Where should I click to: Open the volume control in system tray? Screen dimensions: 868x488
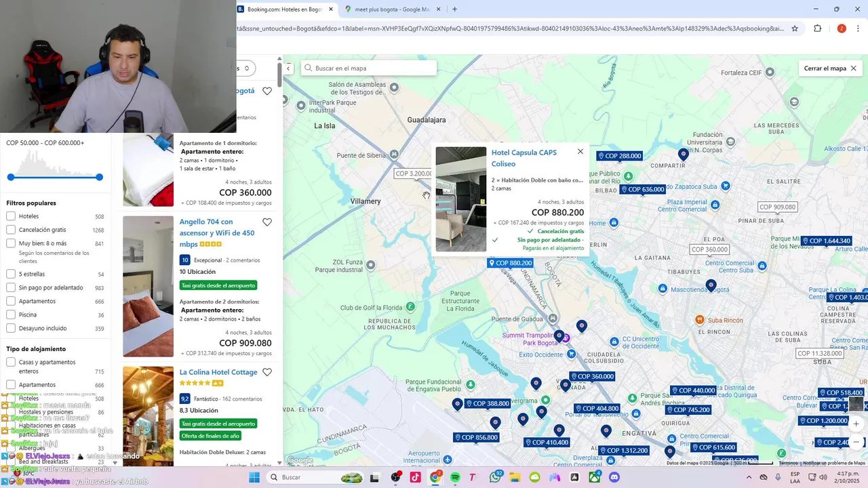pos(823,477)
